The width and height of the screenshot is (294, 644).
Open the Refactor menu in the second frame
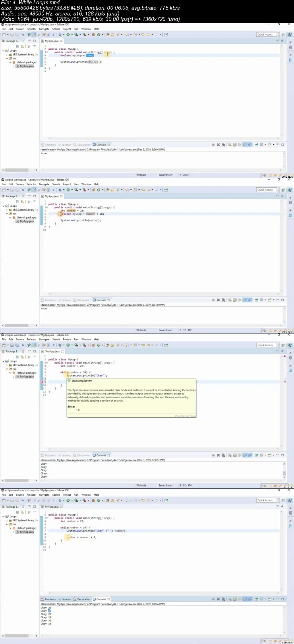[32, 184]
